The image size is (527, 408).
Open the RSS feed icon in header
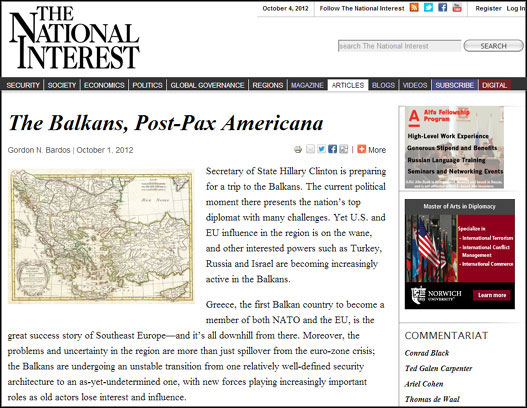(414, 7)
